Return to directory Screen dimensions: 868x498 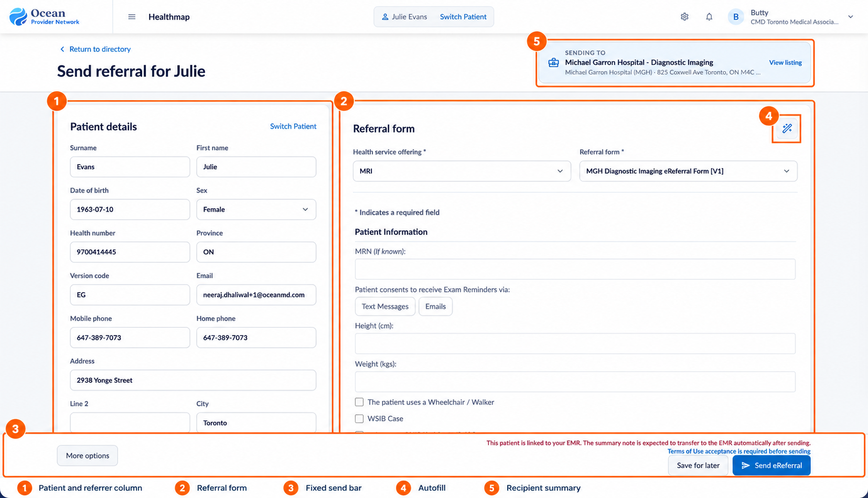[x=95, y=49]
